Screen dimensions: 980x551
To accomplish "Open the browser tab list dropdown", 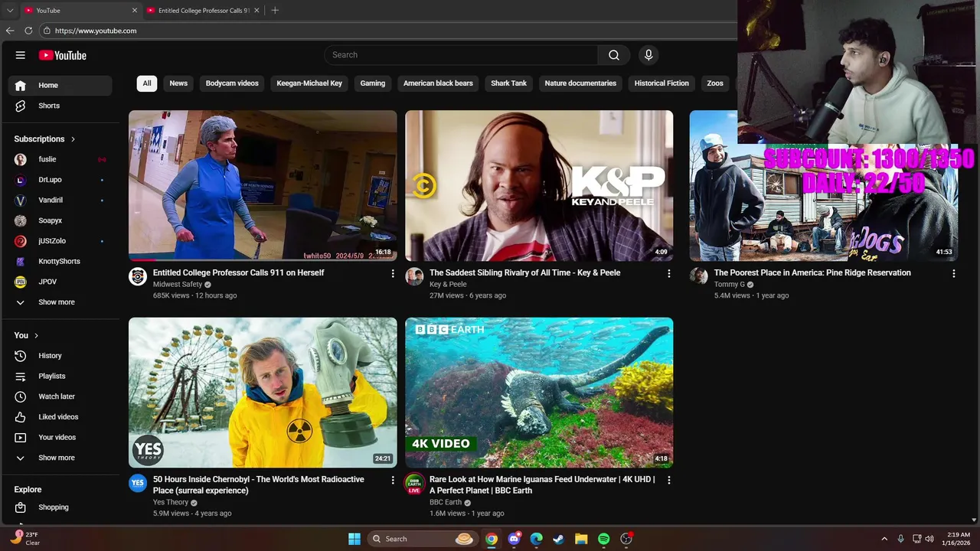I will click(10, 11).
